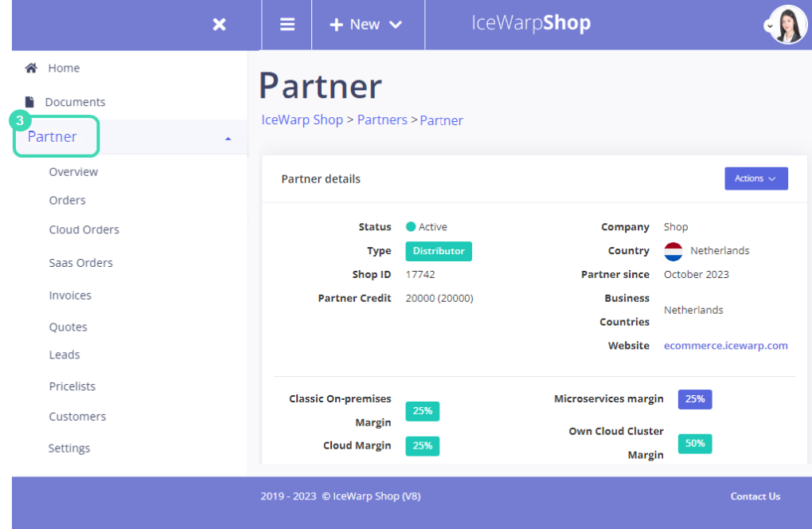Open the user profile avatar
Image resolution: width=812 pixels, height=529 pixels.
click(x=787, y=25)
